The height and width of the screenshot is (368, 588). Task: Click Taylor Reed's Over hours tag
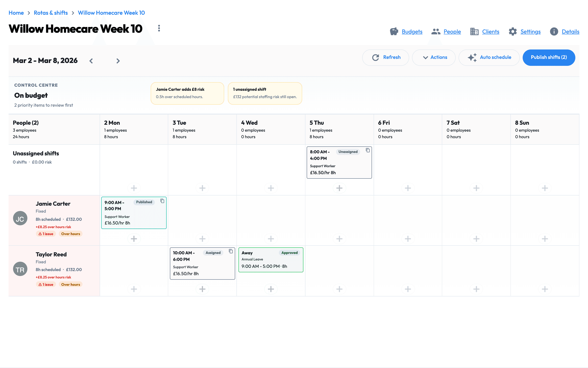click(70, 285)
